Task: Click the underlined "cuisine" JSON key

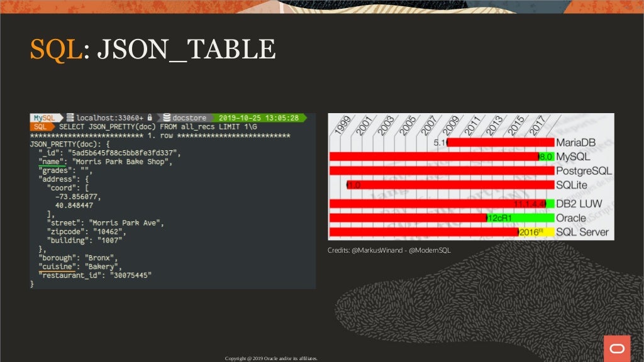Action: click(57, 266)
